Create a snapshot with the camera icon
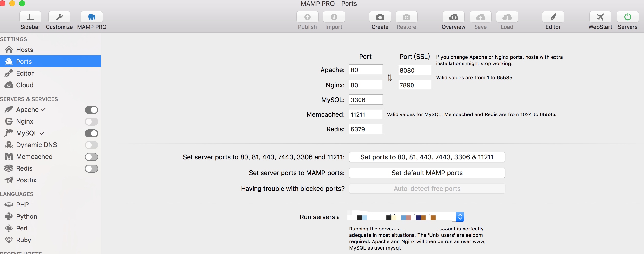 (x=380, y=17)
